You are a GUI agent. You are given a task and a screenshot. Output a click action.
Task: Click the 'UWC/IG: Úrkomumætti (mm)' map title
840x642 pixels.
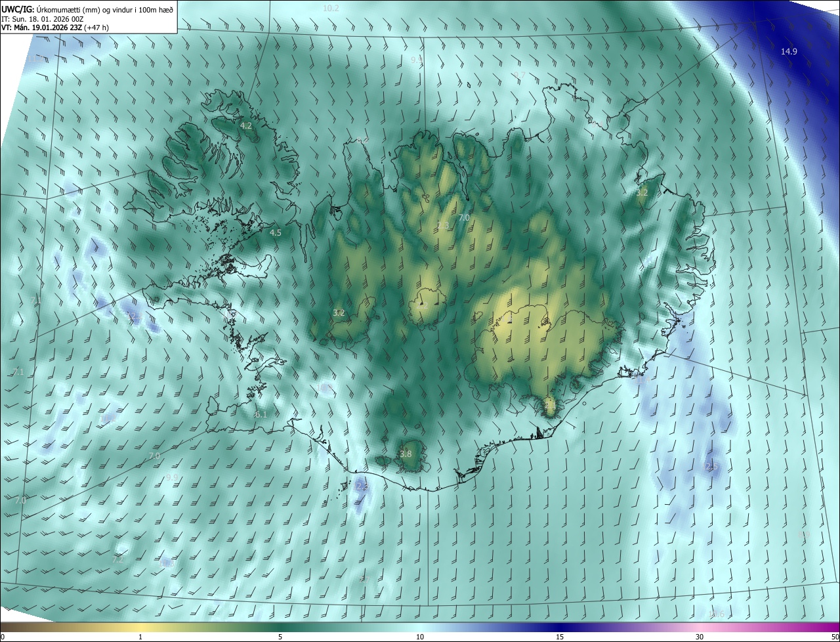(x=87, y=9)
